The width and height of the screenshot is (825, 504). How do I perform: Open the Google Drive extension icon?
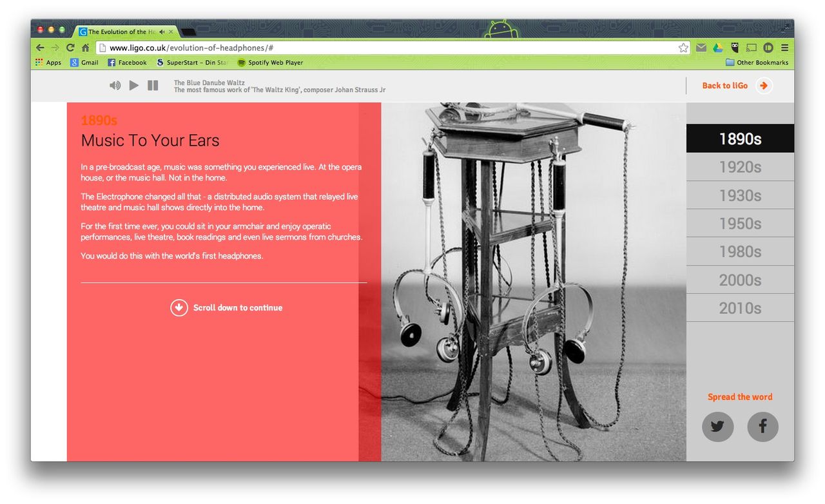(x=717, y=48)
